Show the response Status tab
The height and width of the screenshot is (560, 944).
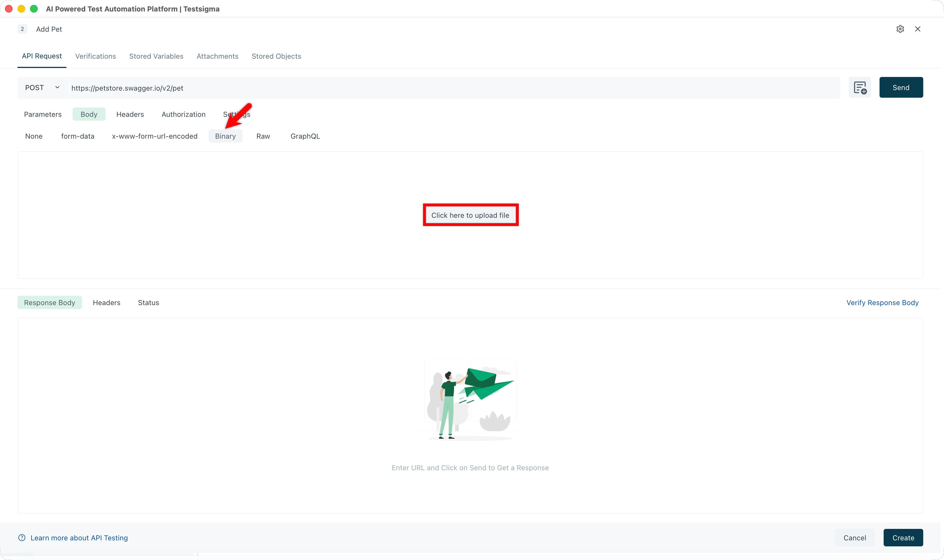148,303
